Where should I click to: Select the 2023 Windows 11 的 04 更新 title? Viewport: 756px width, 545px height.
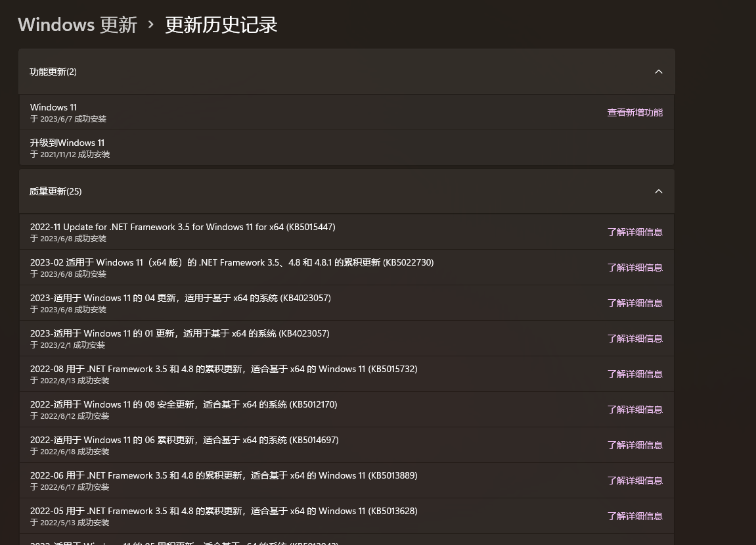181,298
